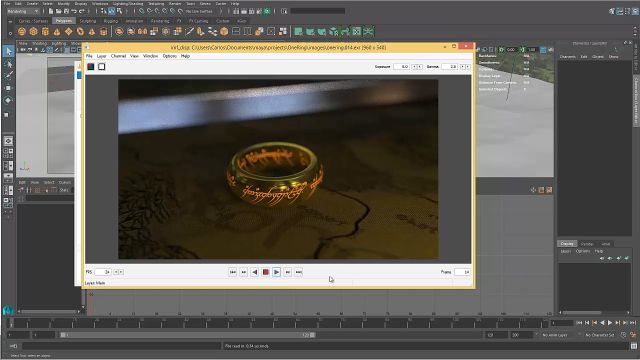
Task: Click the FPS stepper arrows in fcheck
Action: (118, 272)
